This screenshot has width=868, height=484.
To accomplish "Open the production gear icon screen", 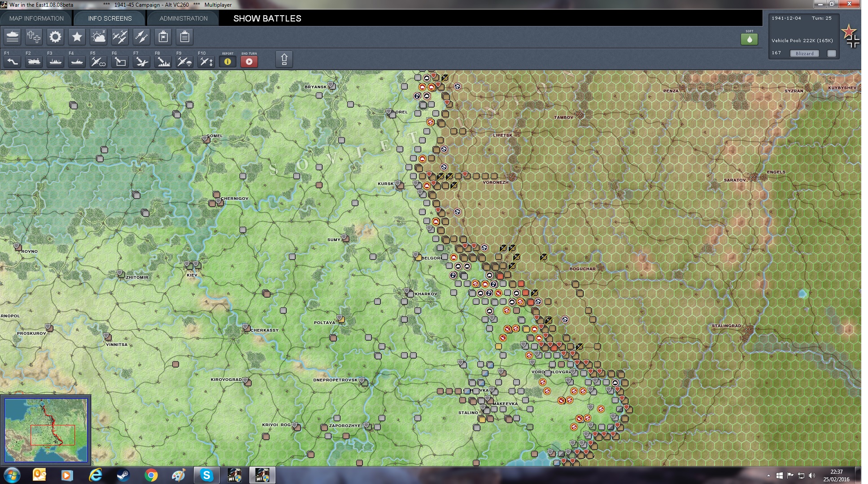I will pyautogui.click(x=55, y=37).
